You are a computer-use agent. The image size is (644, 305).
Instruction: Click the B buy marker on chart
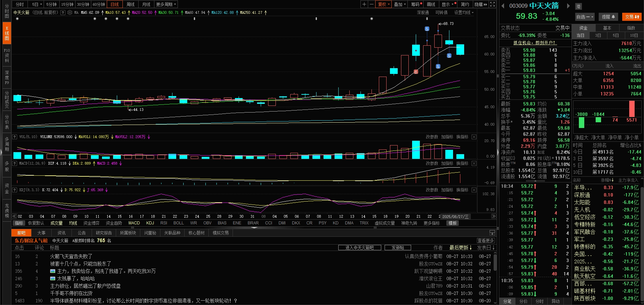[416, 72]
